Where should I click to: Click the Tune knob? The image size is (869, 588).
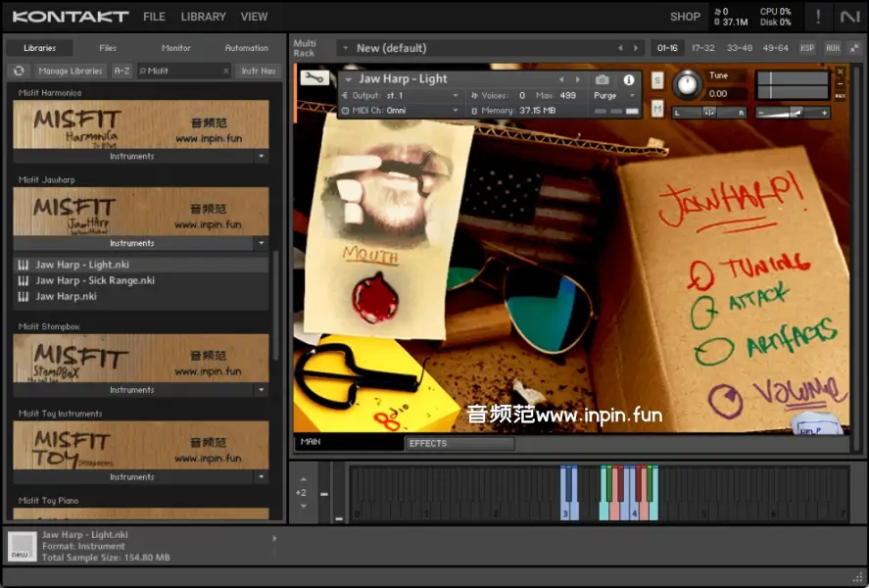(x=688, y=85)
